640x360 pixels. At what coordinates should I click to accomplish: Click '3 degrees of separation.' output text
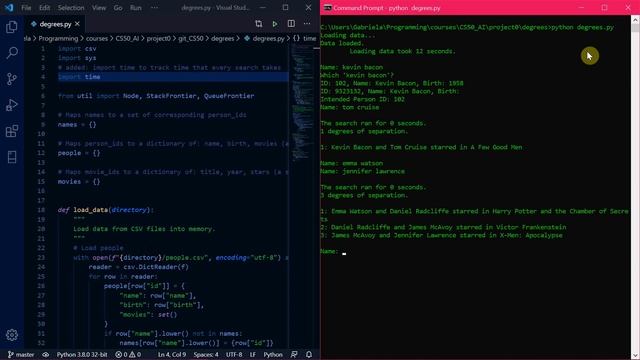[364, 196]
